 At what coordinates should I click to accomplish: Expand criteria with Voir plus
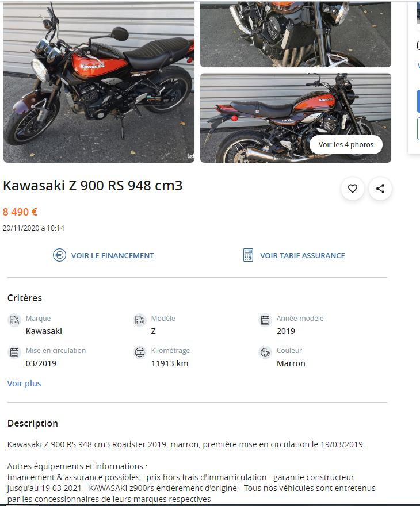tap(24, 384)
